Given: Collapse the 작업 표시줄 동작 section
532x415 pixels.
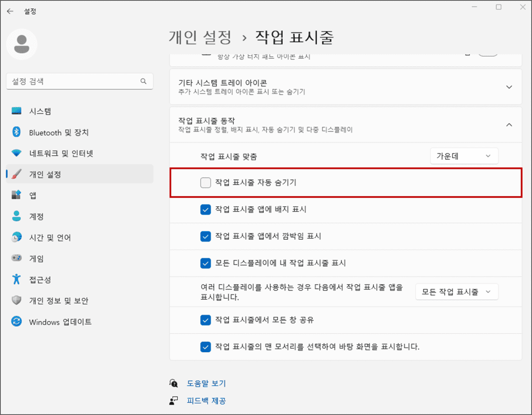Looking at the screenshot, I should point(509,124).
